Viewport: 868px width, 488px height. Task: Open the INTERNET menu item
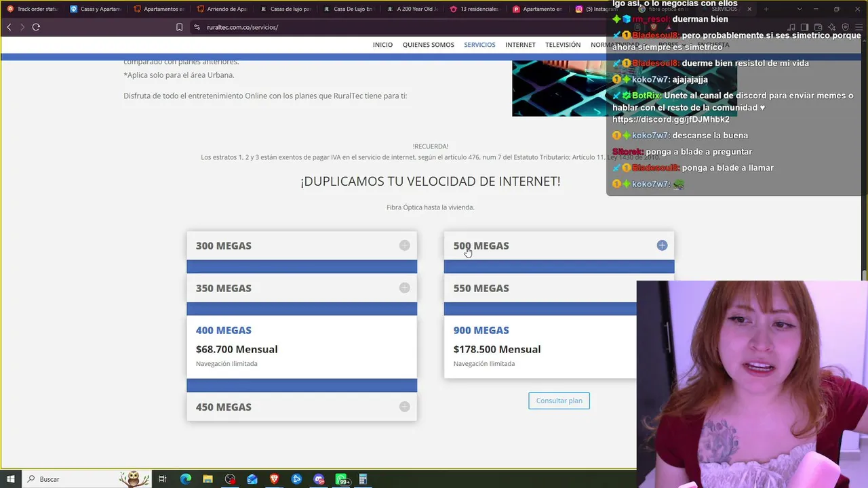pyautogui.click(x=520, y=45)
